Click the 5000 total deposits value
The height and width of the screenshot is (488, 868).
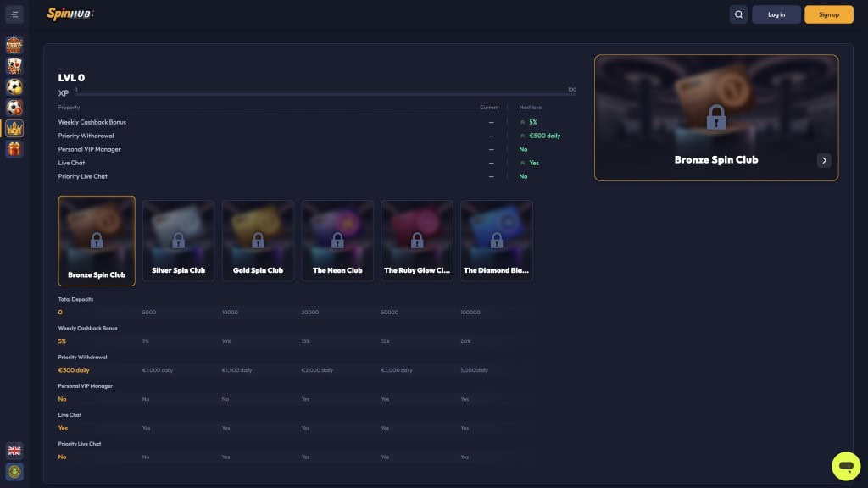(x=149, y=313)
